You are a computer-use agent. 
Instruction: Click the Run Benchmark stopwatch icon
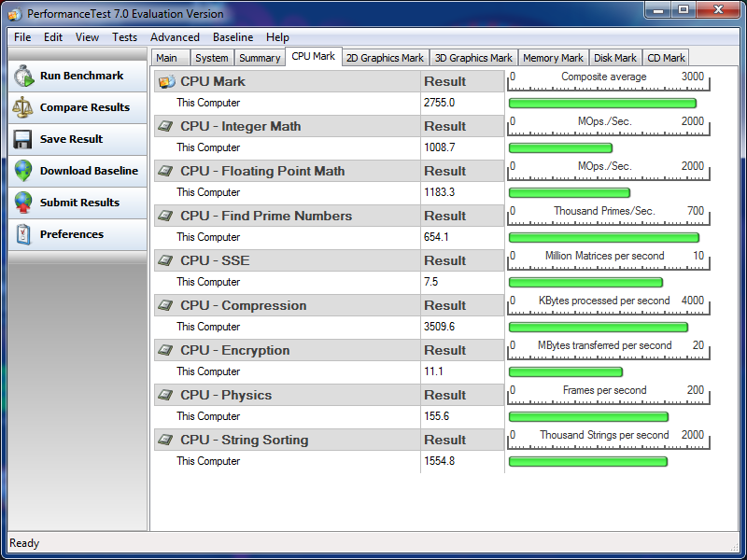pyautogui.click(x=23, y=77)
